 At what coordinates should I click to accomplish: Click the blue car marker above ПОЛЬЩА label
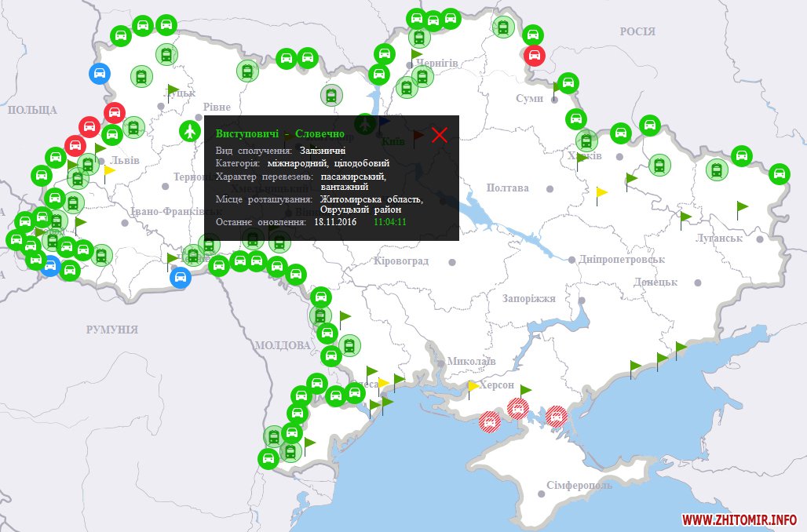(99, 75)
